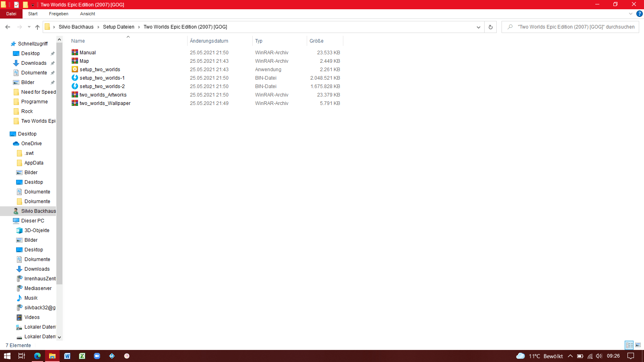Open the Ansicht ribbon tab
The image size is (644, 362).
(87, 14)
